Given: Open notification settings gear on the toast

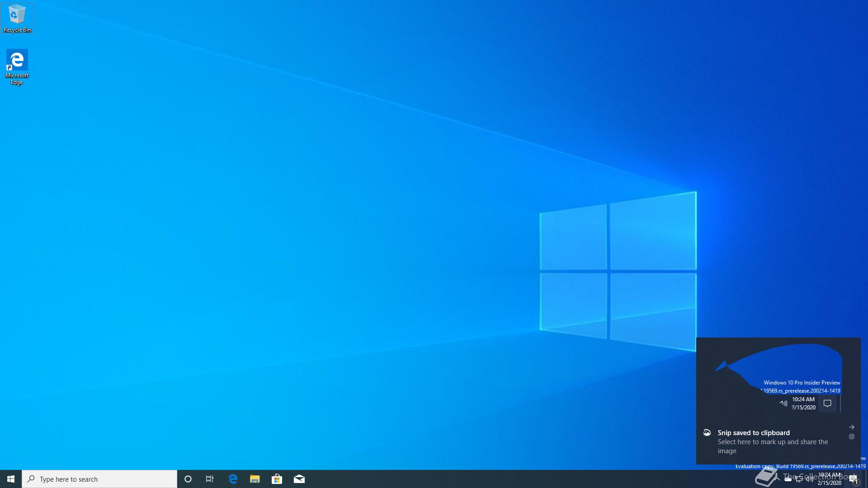Looking at the screenshot, I should tap(852, 436).
